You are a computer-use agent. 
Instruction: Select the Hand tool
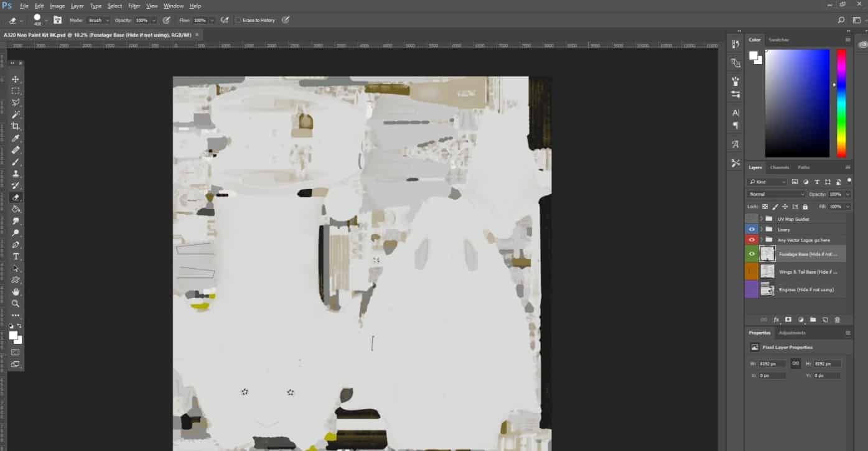coord(16,292)
